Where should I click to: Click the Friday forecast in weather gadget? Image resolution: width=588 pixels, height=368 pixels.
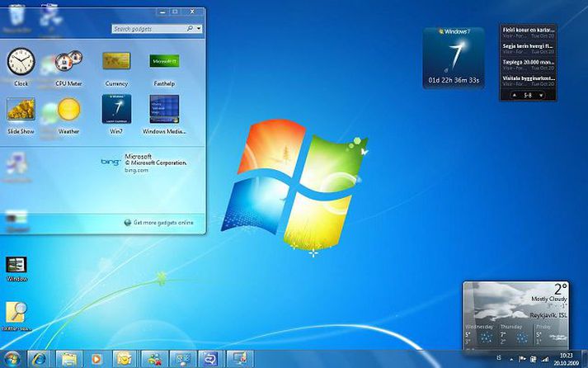[551, 335]
